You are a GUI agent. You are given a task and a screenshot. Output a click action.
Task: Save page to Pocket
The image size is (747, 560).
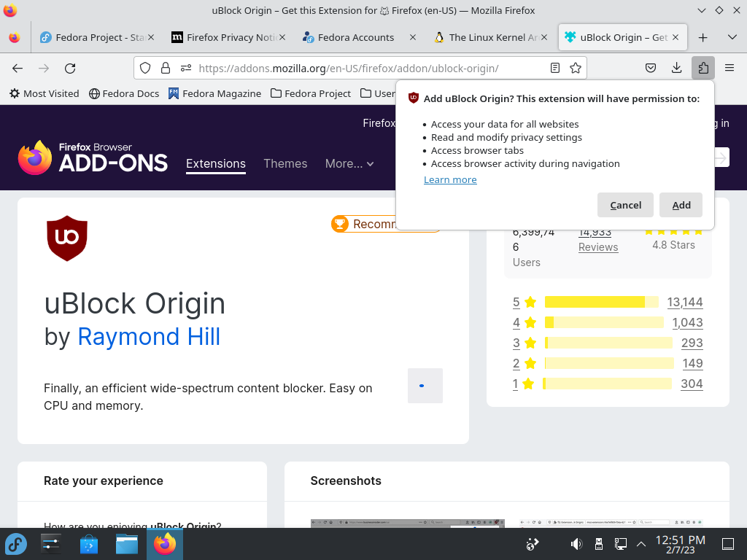650,68
